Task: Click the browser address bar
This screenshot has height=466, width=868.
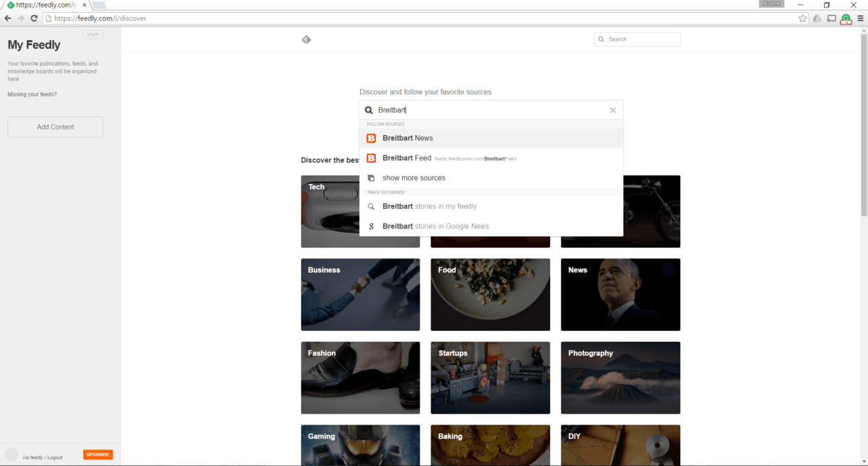Action: pyautogui.click(x=426, y=18)
